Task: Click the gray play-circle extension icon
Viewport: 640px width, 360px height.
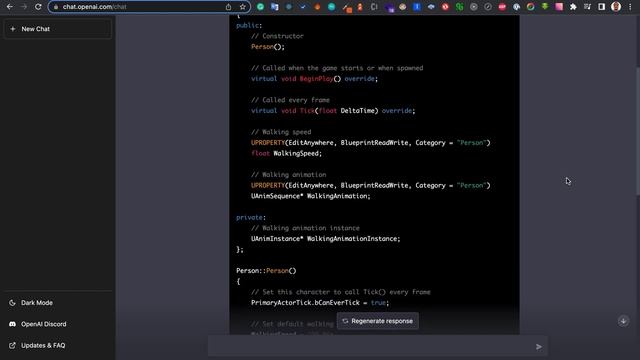Action: pos(473,7)
